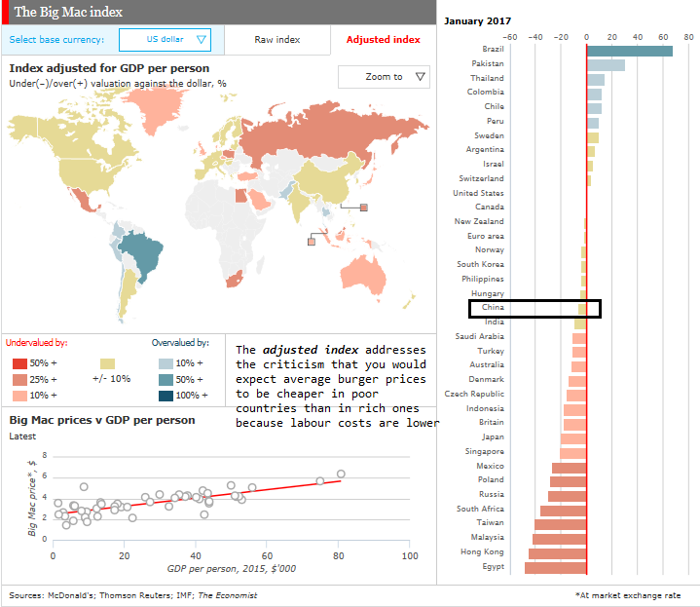This screenshot has width=700, height=607.
Task: Click the Brazil bar in chart
Action: 630,51
